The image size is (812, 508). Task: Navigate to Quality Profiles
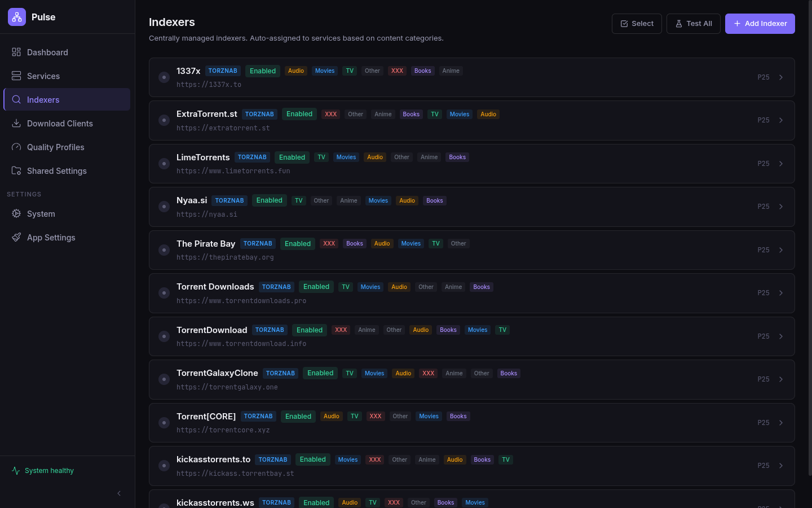67,147
